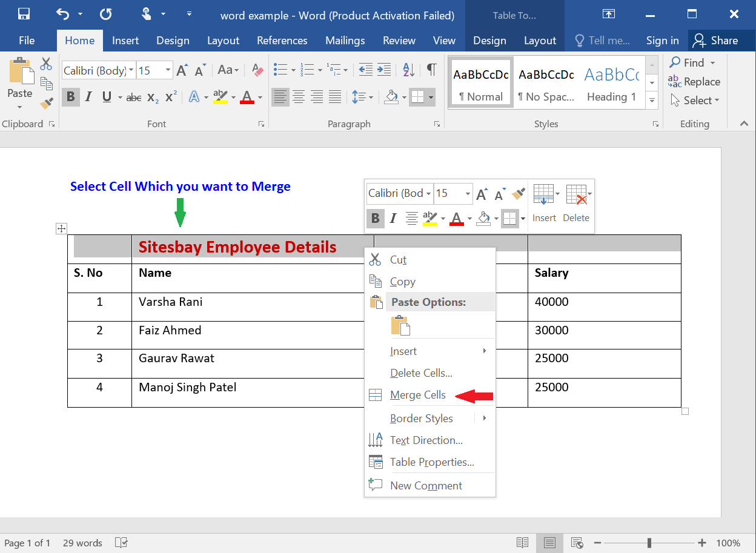Open ribbon font name dropdown

tap(131, 70)
